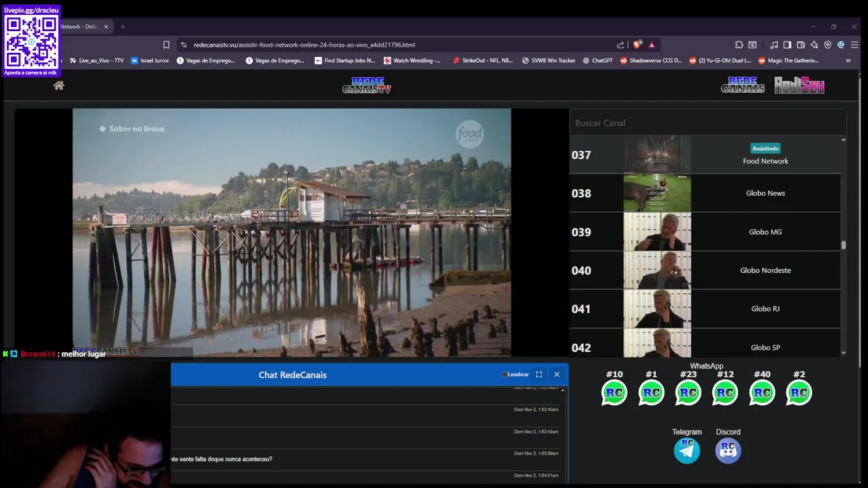Open the browser hamburger menu
The image size is (868, 488).
tap(854, 45)
